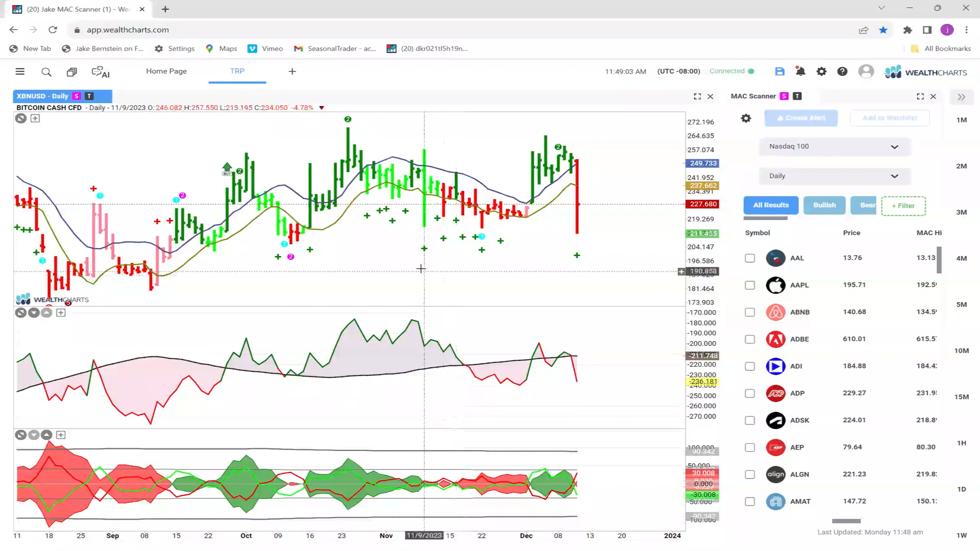Click the S badge on XBNUSD chart tab
The image size is (980, 551).
(77, 96)
